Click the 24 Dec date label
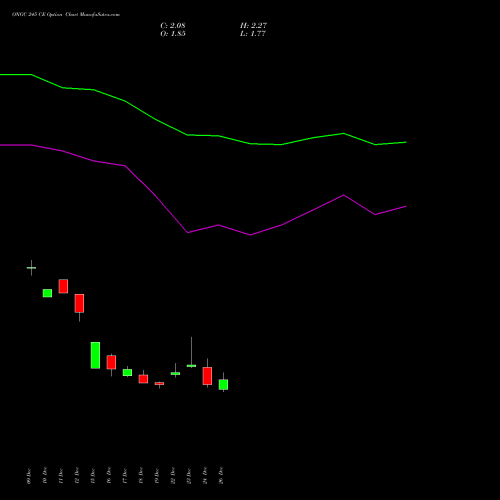 205,476
